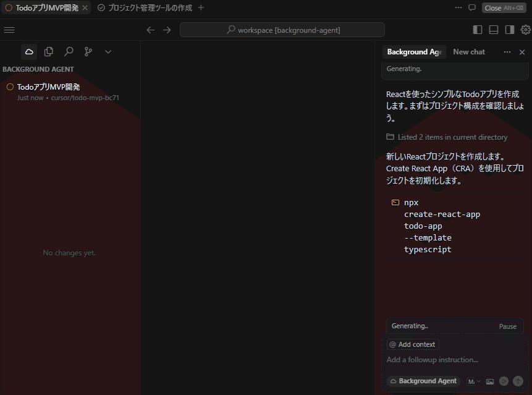This screenshot has width=532, height=395.
Task: Switch to the New chat tab
Action: pyautogui.click(x=469, y=52)
